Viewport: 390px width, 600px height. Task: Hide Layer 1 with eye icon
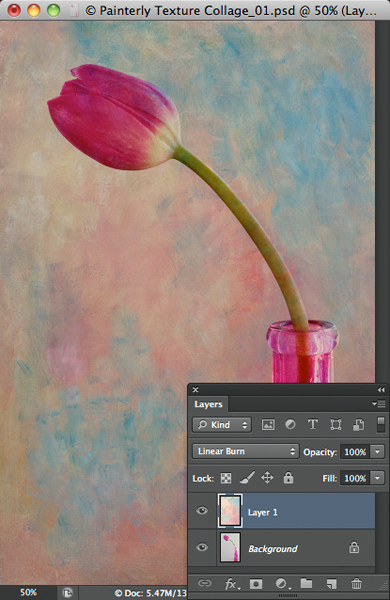202,511
